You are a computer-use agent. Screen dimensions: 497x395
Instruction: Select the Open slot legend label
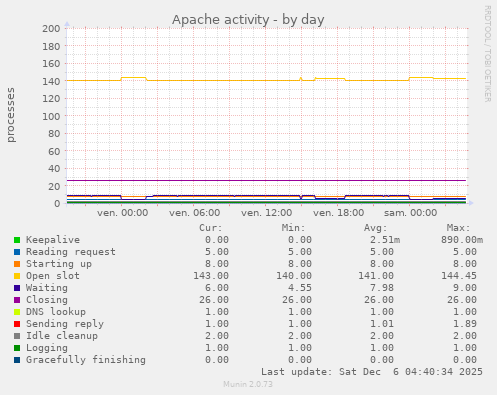[53, 276]
